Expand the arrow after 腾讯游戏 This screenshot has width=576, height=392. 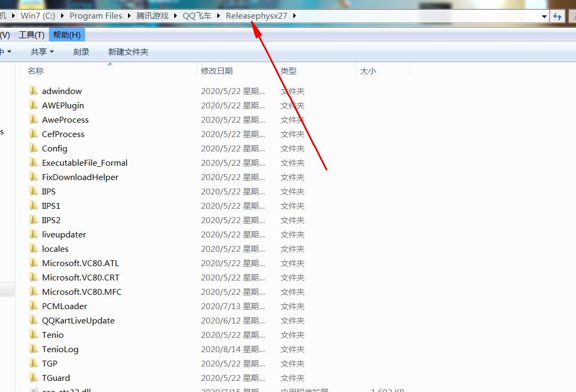(175, 16)
